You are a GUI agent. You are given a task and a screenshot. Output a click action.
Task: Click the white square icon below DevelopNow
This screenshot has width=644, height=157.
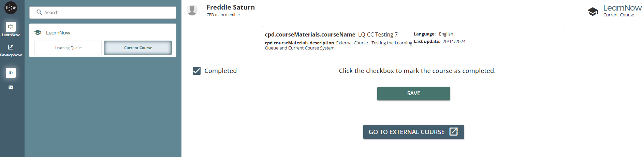coord(11,73)
